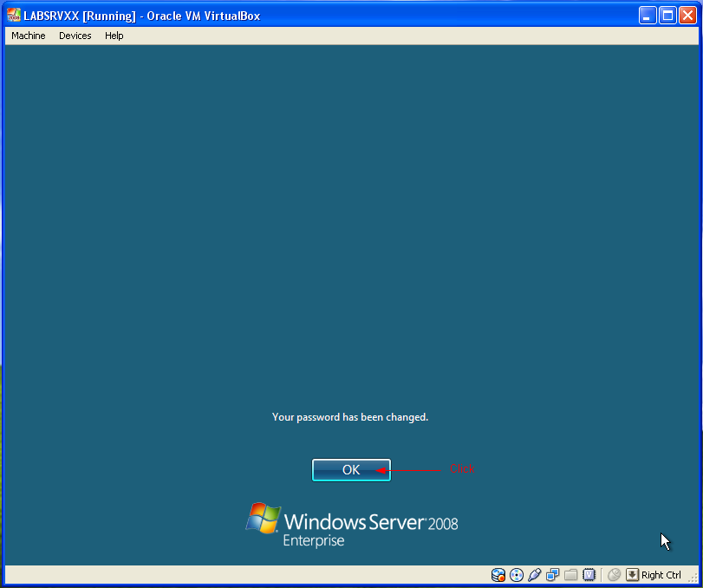Click the 'Your password has been changed' message
703x588 pixels.
[350, 417]
